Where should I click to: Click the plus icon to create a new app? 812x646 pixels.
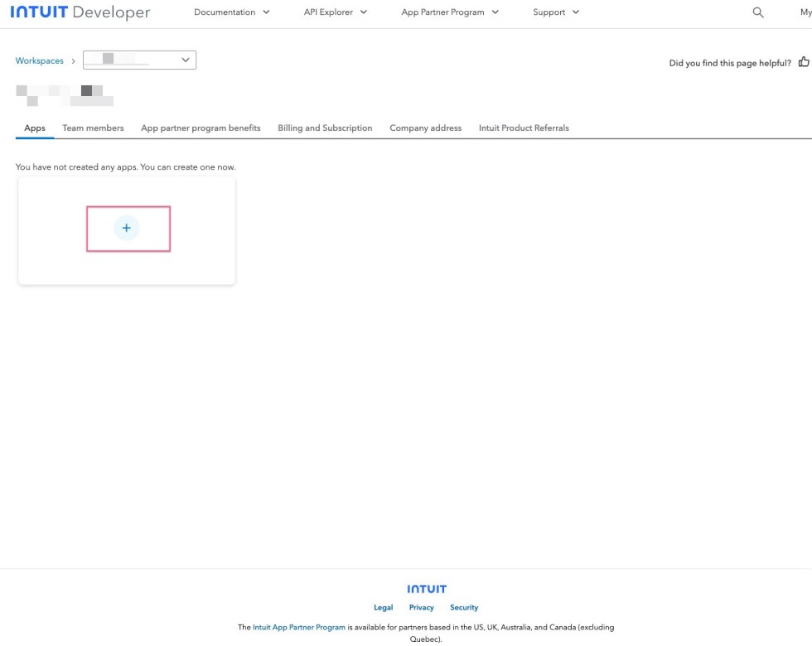pyautogui.click(x=126, y=228)
